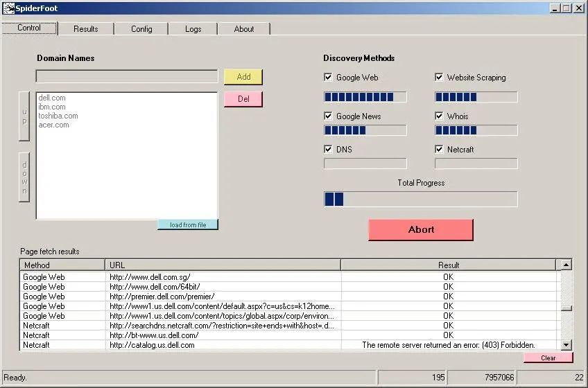The image size is (588, 388).
Task: Disable the Google News checkbox
Action: [x=329, y=116]
